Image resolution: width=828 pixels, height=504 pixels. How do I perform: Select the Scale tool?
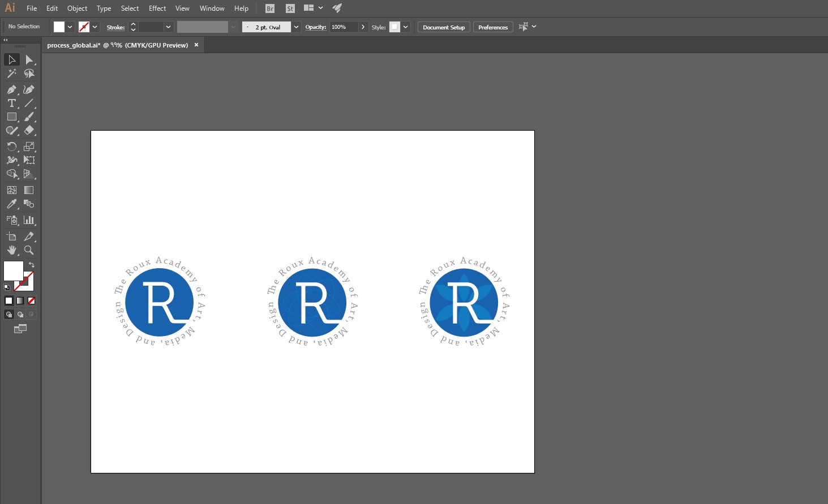click(29, 146)
